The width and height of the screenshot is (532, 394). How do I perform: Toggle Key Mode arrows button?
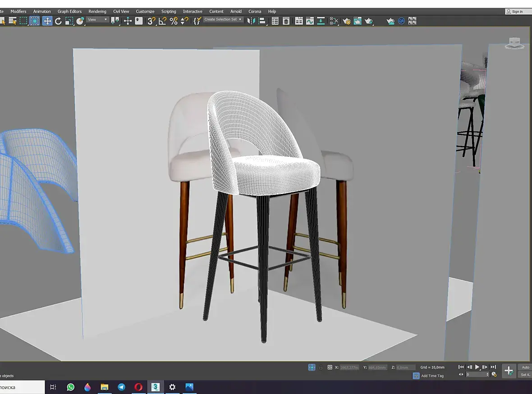click(x=461, y=374)
